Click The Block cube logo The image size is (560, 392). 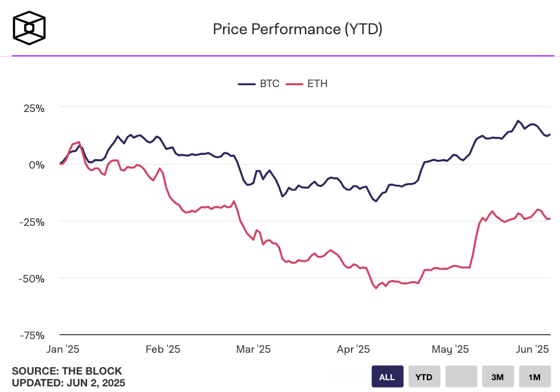point(29,27)
